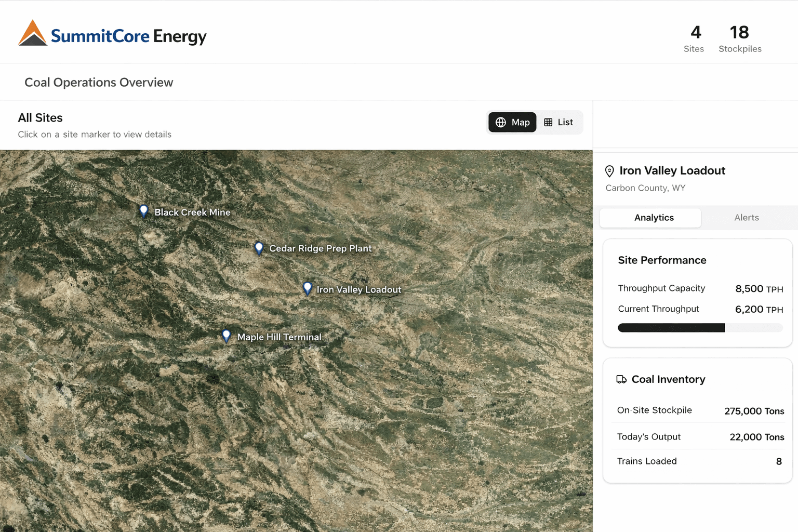Click the Sites counter in the header
The width and height of the screenshot is (798, 532).
point(695,39)
